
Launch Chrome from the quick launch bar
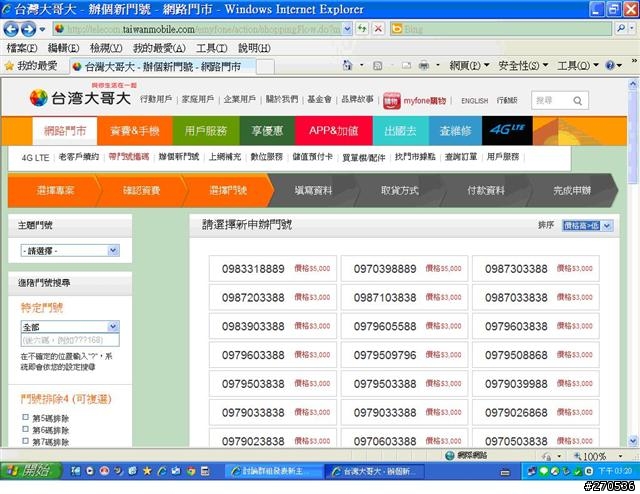[191, 471]
